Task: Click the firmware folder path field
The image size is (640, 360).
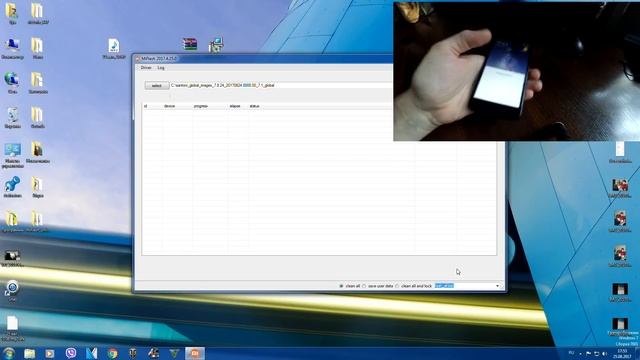Action: tap(282, 85)
